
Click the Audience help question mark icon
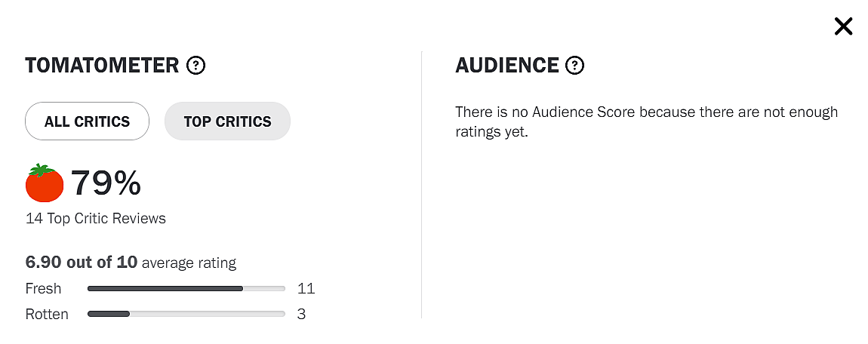575,66
